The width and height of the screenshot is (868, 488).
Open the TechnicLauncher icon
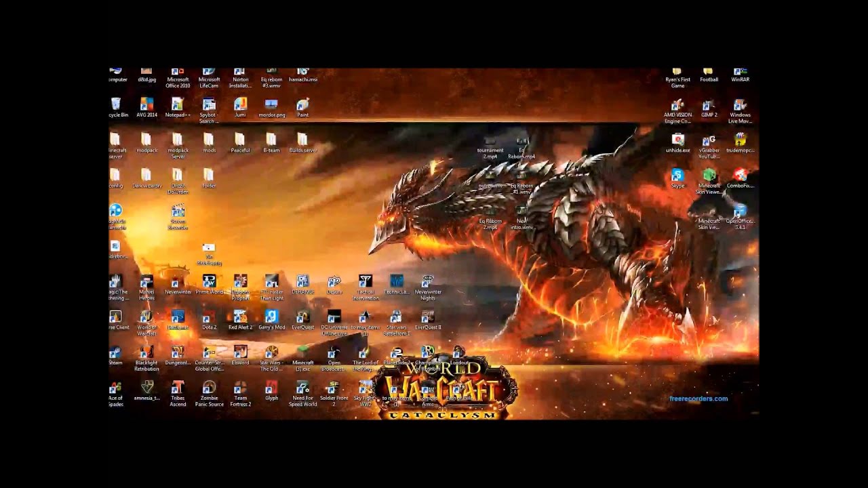click(397, 285)
